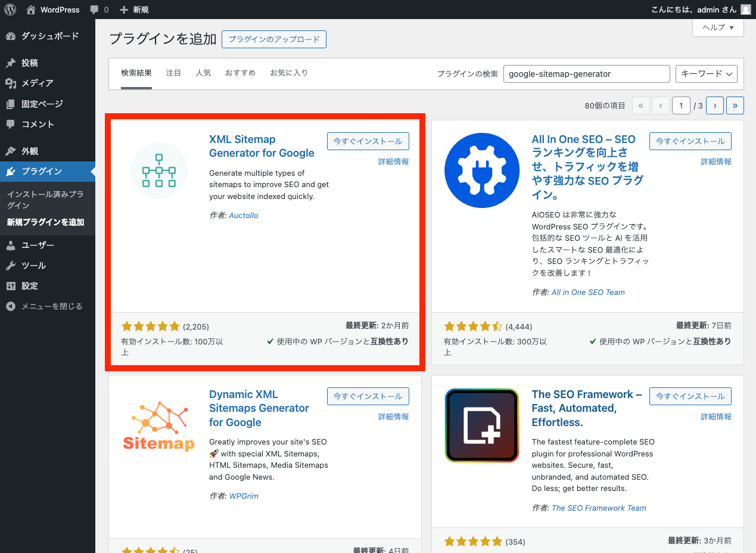
Task: Open All In One SEO title link
Action: click(x=587, y=167)
